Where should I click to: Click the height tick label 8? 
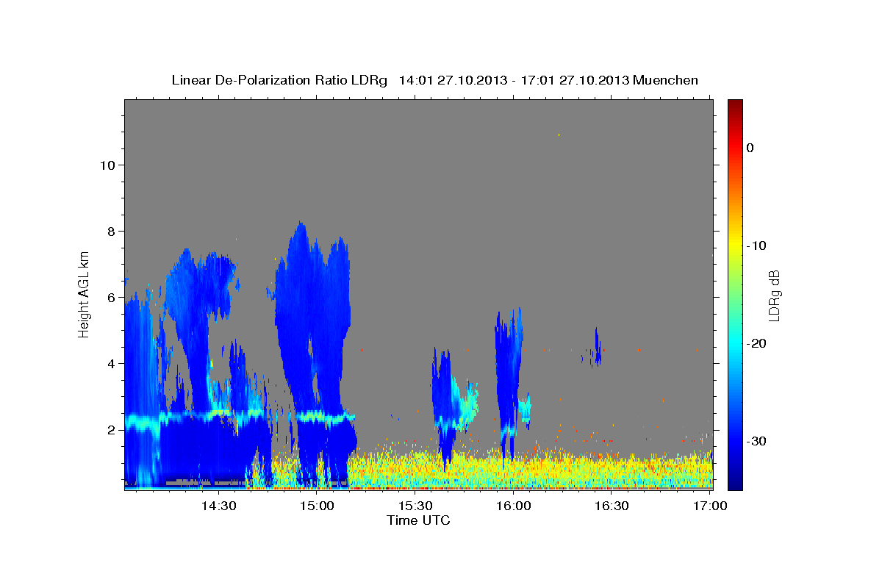click(x=110, y=231)
